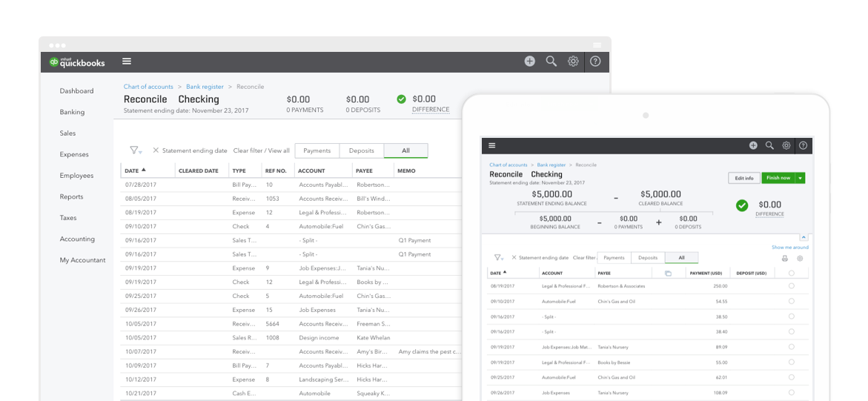Open Banking in the left sidebar
Screen dimensions: 868x401
pyautogui.click(x=72, y=112)
